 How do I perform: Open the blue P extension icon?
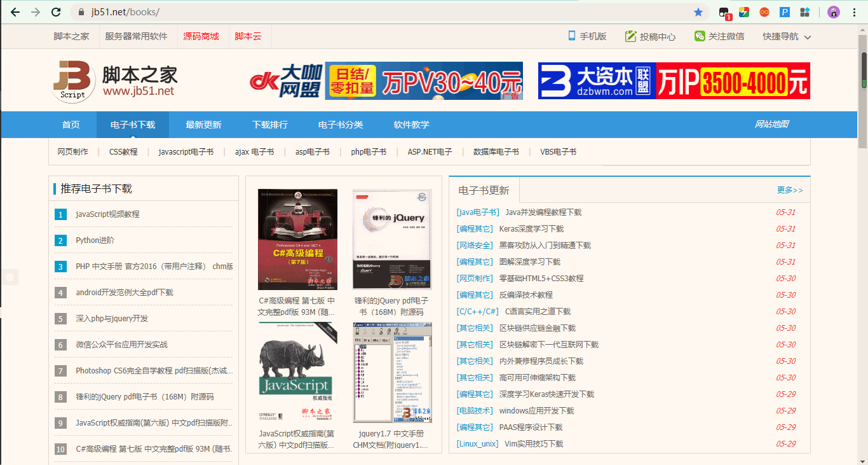(x=785, y=12)
